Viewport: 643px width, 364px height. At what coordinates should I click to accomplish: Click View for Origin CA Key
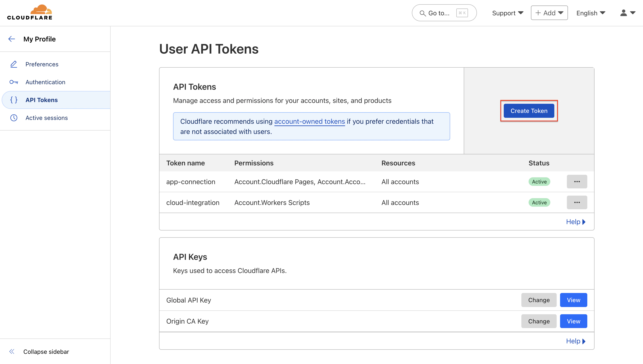pos(573,321)
